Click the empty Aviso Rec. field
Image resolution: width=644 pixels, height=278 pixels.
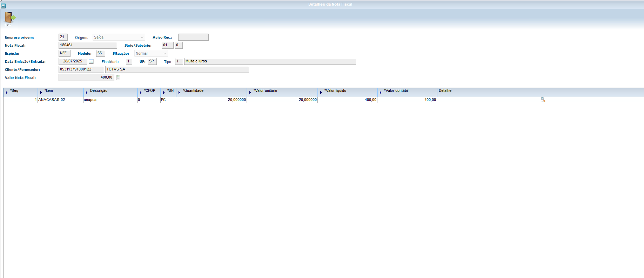pos(193,37)
